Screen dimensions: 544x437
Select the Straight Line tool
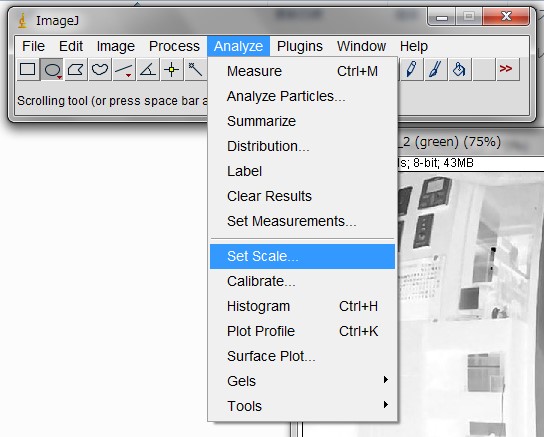(x=124, y=69)
